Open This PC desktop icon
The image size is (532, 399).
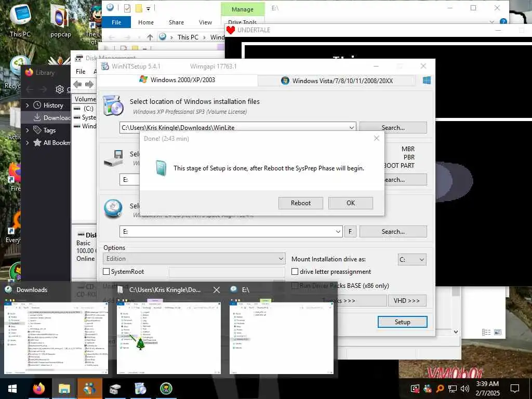(20, 20)
